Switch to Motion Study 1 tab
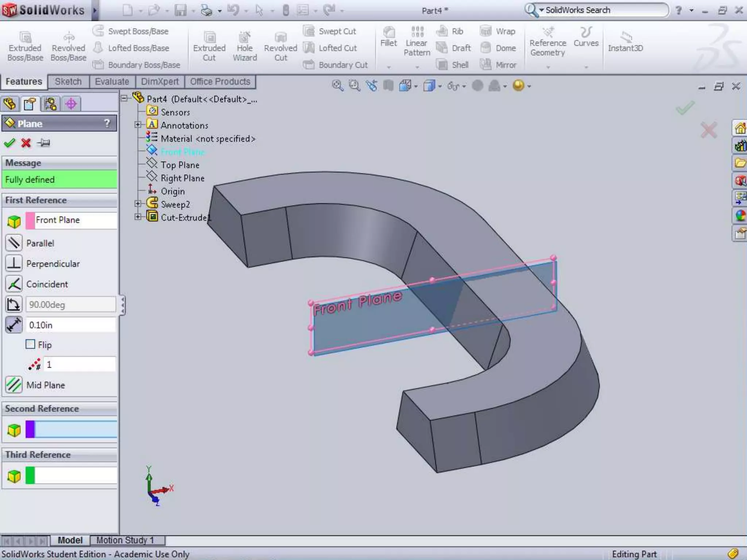Image resolution: width=747 pixels, height=560 pixels. coord(125,540)
